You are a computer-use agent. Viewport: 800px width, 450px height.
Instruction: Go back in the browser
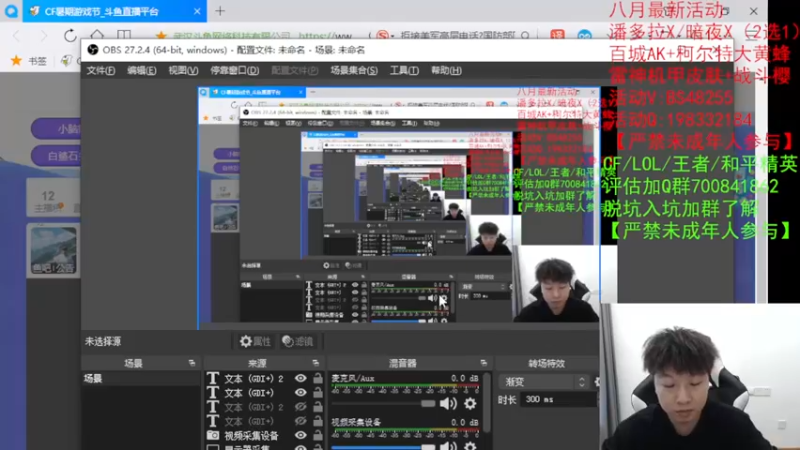(x=17, y=36)
